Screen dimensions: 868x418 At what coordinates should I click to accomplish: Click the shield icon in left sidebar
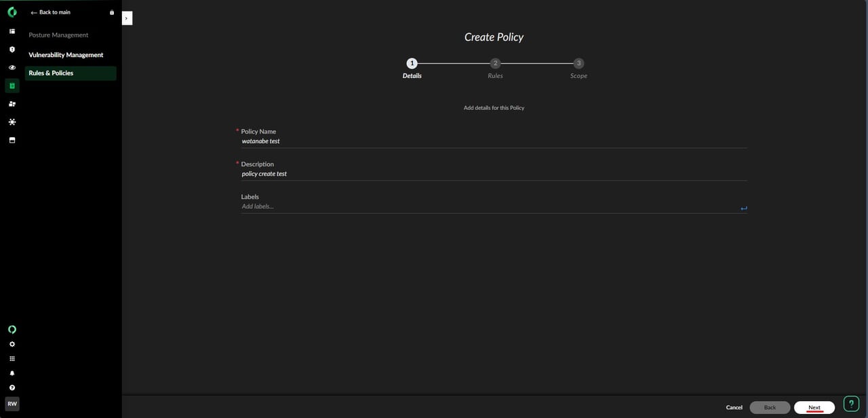click(x=12, y=50)
